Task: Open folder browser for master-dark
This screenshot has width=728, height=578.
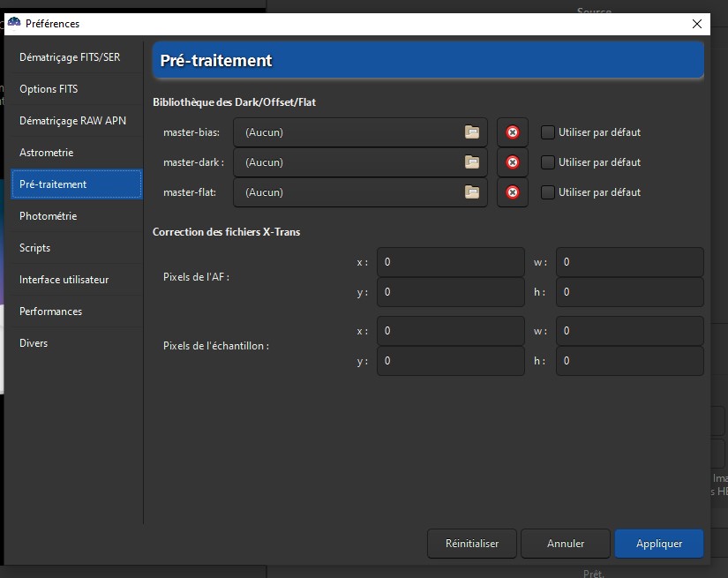Action: 472,162
